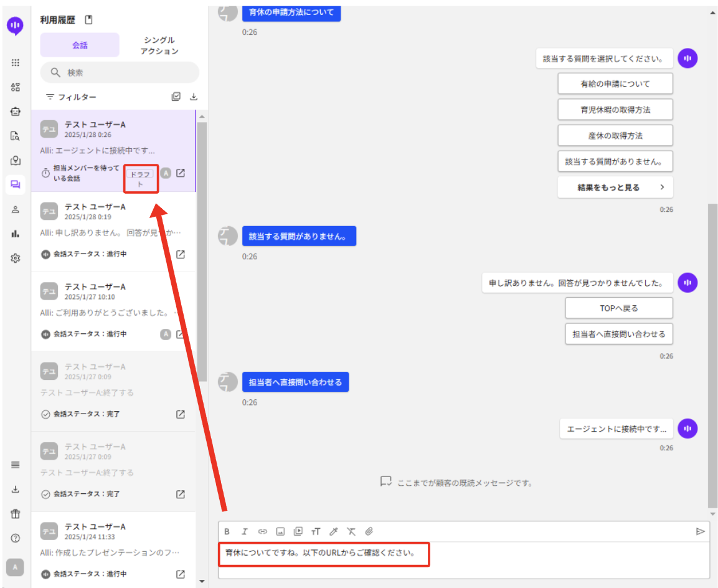
Task: Toggle italic formatting in editor
Action: pos(245,531)
